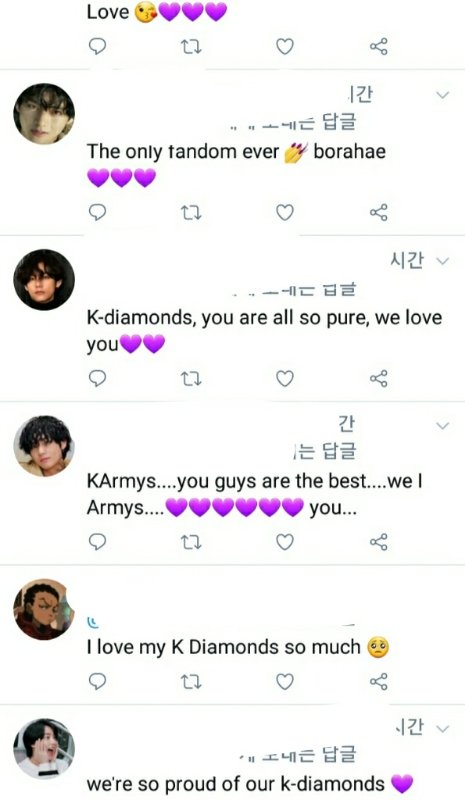Image resolution: width=465 pixels, height=800 pixels.
Task: Open avatar of the 'I love my K Diamonds' poster
Action: click(44, 609)
